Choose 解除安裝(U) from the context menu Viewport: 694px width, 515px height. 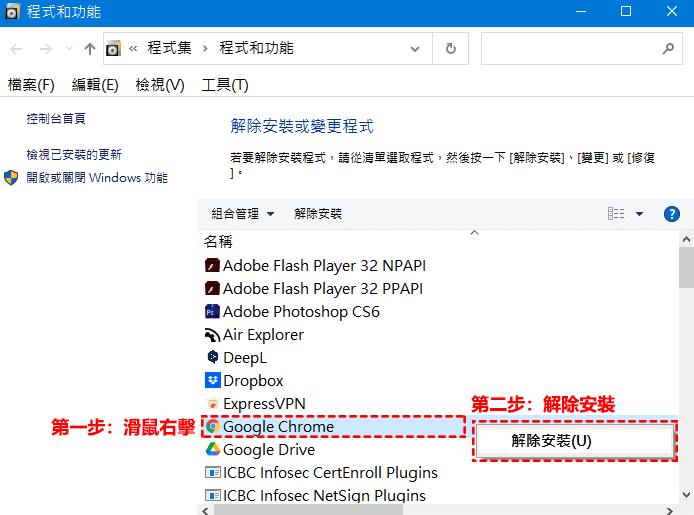pos(574,441)
